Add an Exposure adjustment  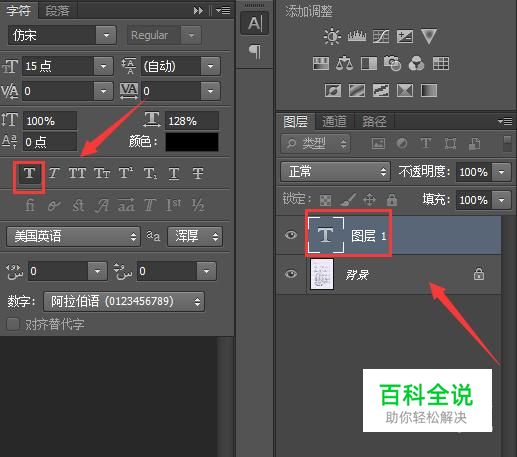405,36
